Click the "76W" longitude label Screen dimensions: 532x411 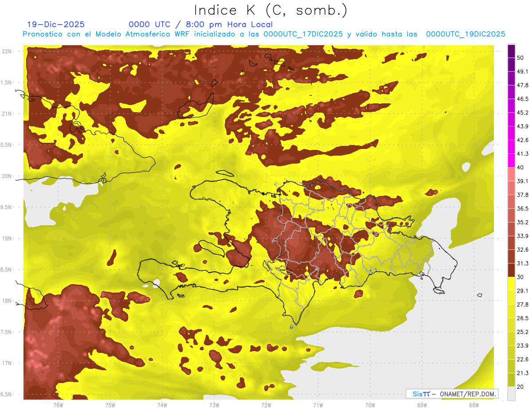[58, 405]
